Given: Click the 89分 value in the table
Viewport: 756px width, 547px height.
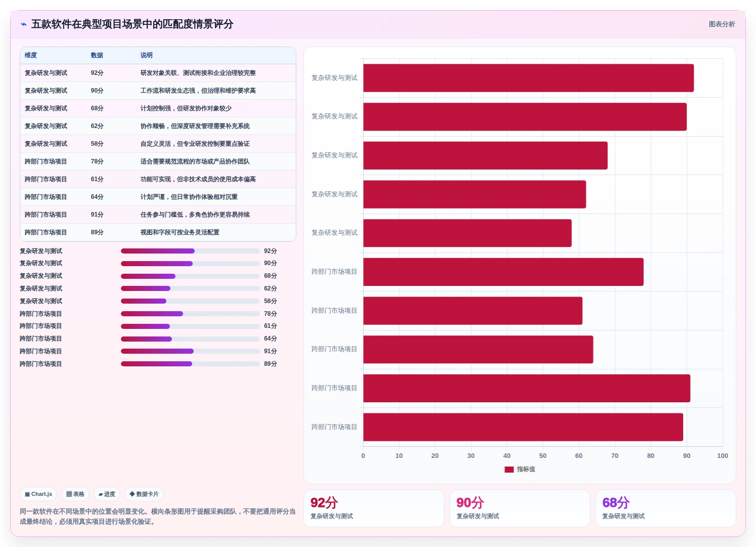Looking at the screenshot, I should (97, 232).
